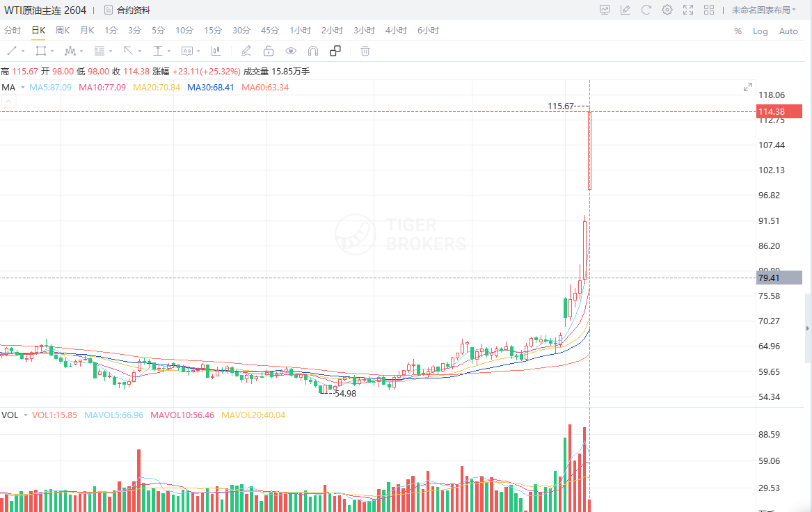Click the 114.38 current price label
This screenshot has height=512, width=812.
(779, 112)
